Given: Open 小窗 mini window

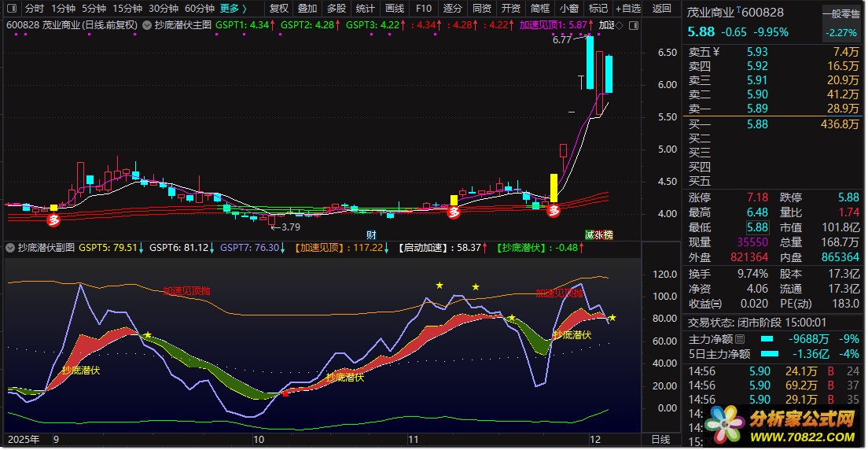Looking at the screenshot, I should click(x=568, y=9).
